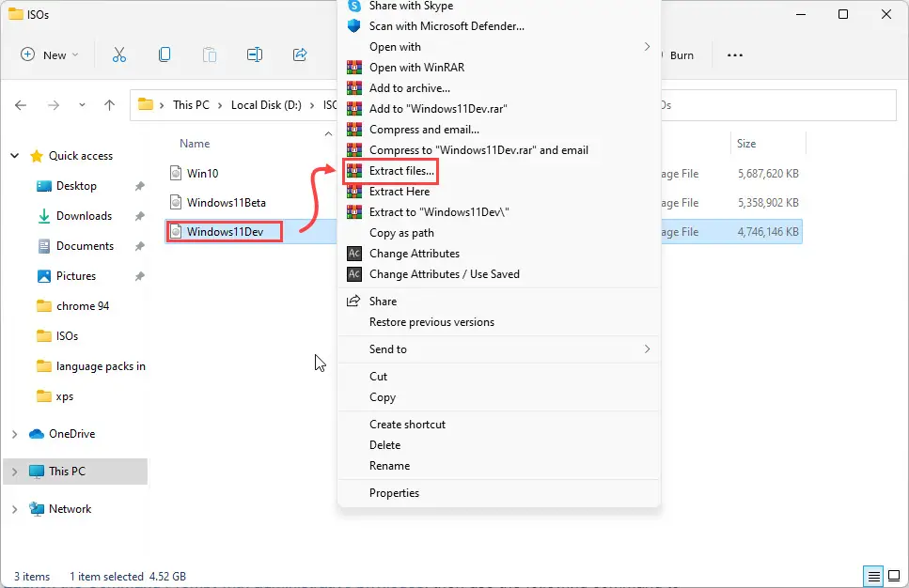
Task: Click the Paste clipboard icon in toolbar
Action: click(210, 55)
